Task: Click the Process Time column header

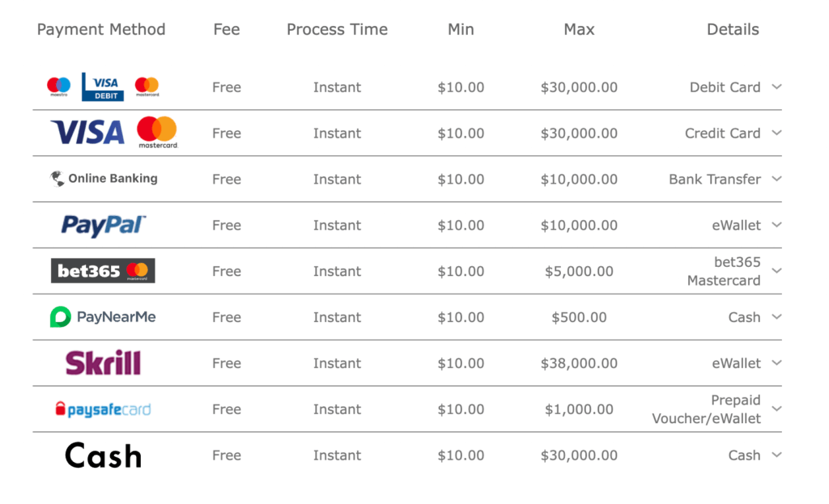Action: coord(338,30)
